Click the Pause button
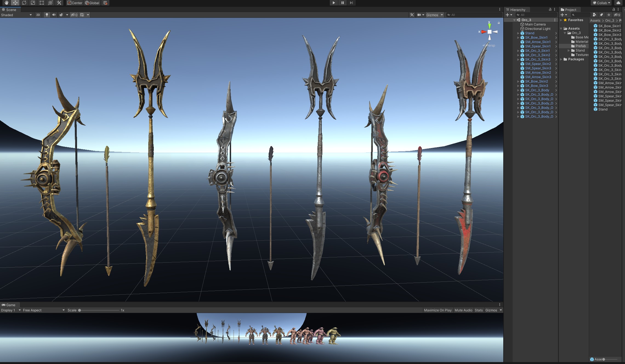This screenshot has height=364, width=625. [x=342, y=3]
